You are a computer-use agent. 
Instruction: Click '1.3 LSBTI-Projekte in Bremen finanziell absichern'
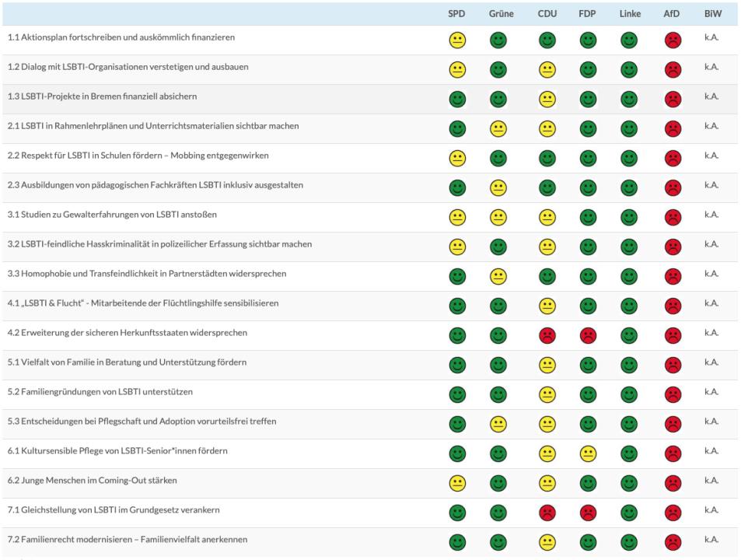tap(102, 96)
